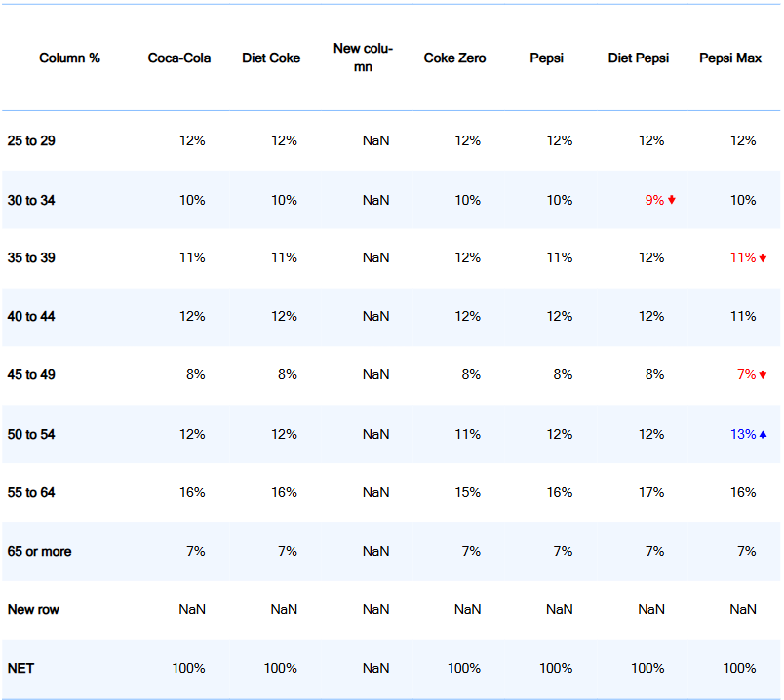Click the New column header
Viewport: 784px width, 700px height.
click(363, 58)
